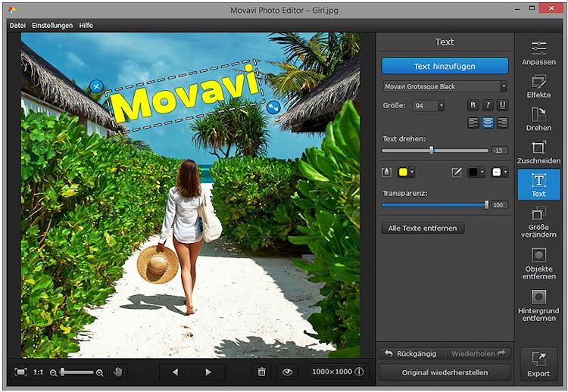Click the text outline pencil icon
The image size is (568, 392).
click(x=457, y=173)
